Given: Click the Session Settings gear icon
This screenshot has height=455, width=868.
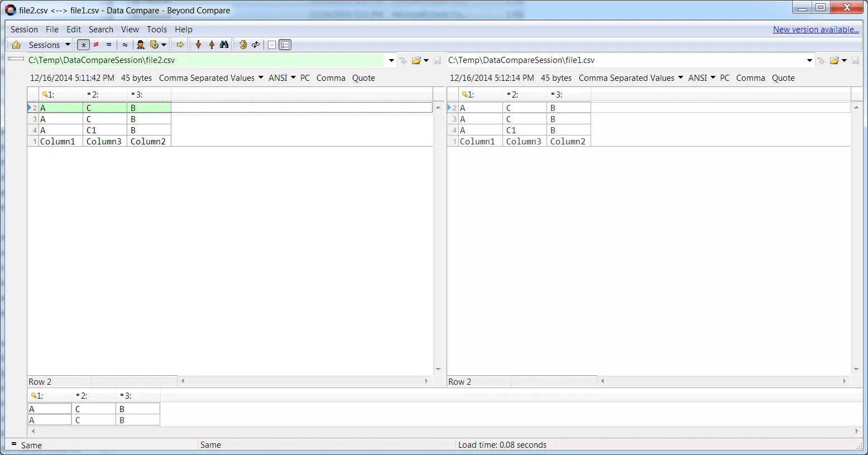Looking at the screenshot, I should click(155, 45).
